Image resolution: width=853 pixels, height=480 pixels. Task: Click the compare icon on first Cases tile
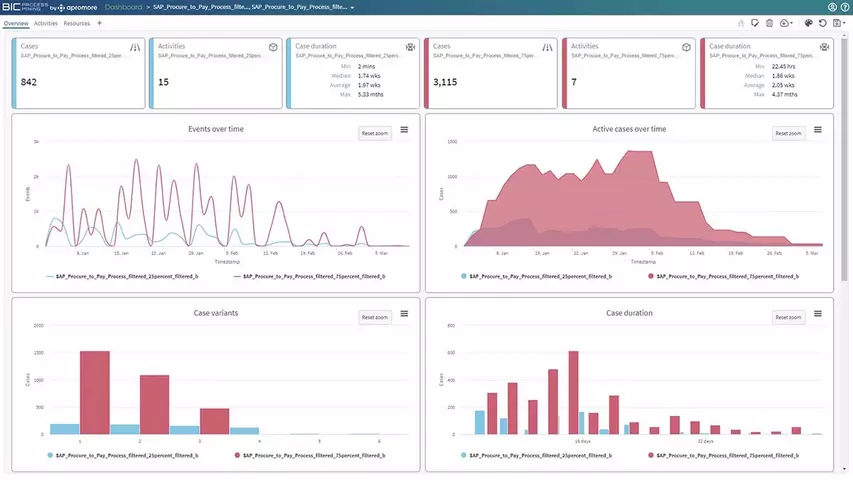tap(135, 47)
